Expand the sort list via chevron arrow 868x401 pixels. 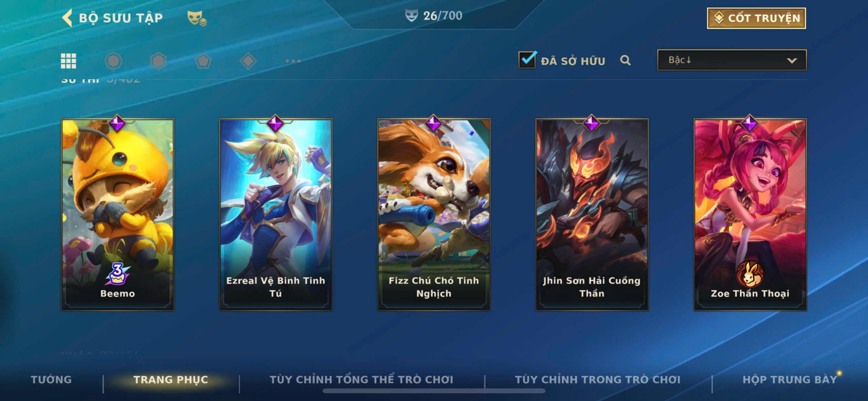[x=791, y=61]
